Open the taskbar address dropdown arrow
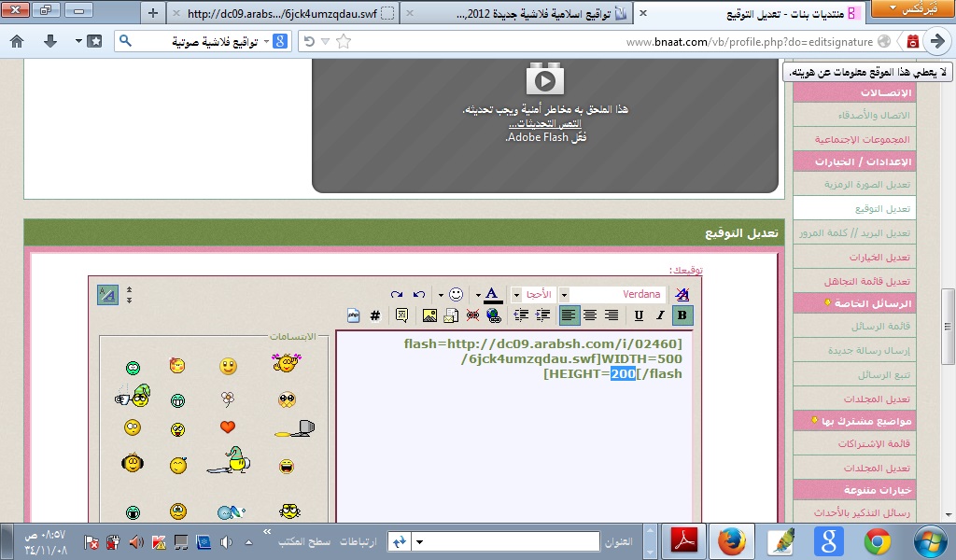Image resolution: width=956 pixels, height=560 pixels. coord(419,541)
